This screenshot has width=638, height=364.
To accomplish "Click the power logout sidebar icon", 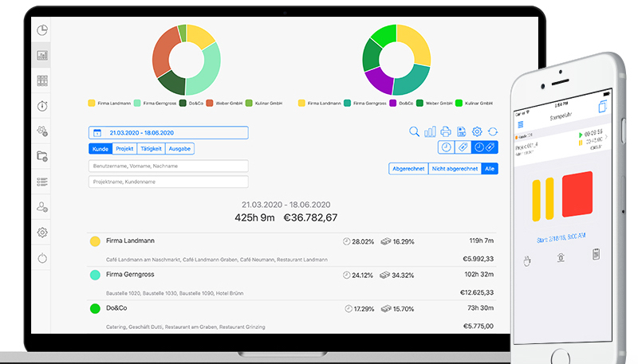I will click(x=42, y=258).
